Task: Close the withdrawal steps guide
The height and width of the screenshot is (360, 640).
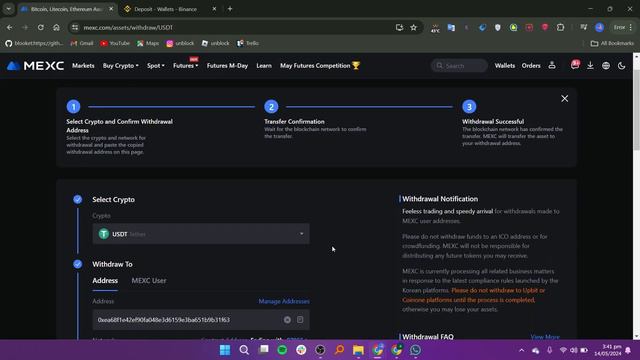Action: click(x=564, y=98)
